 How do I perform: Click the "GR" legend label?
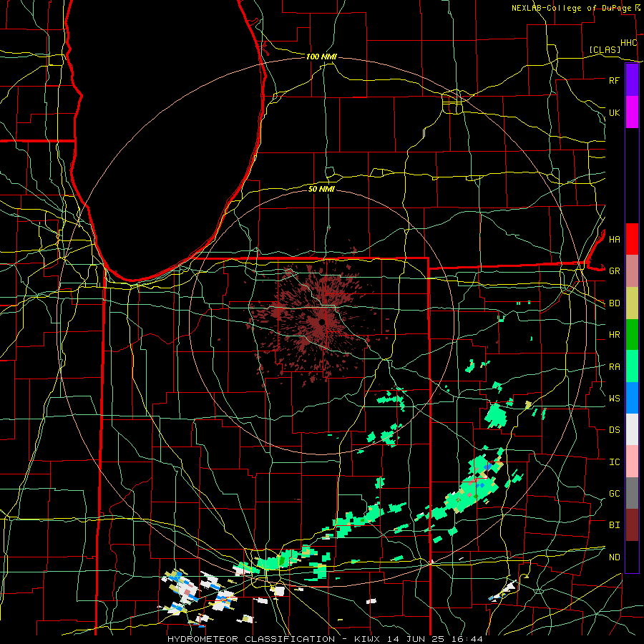[x=614, y=271]
